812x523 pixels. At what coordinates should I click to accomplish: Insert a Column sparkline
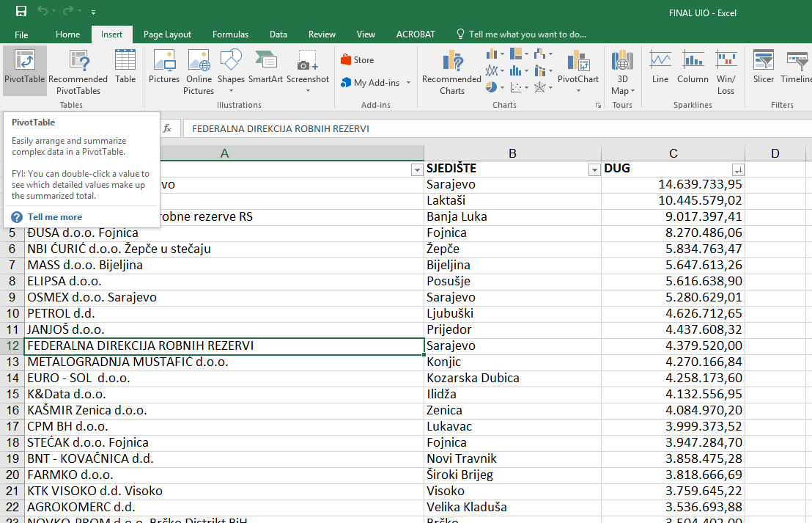693,66
